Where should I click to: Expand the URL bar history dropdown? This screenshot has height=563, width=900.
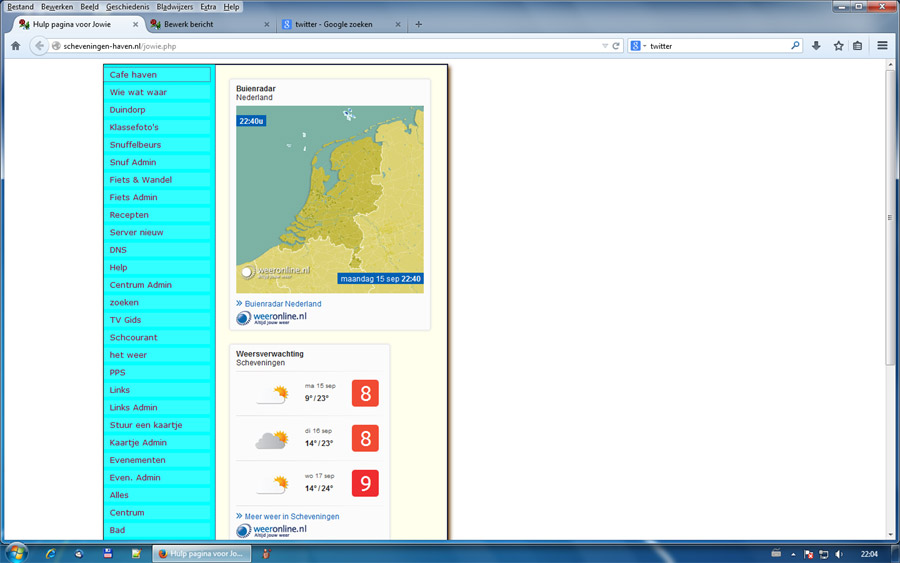[604, 46]
